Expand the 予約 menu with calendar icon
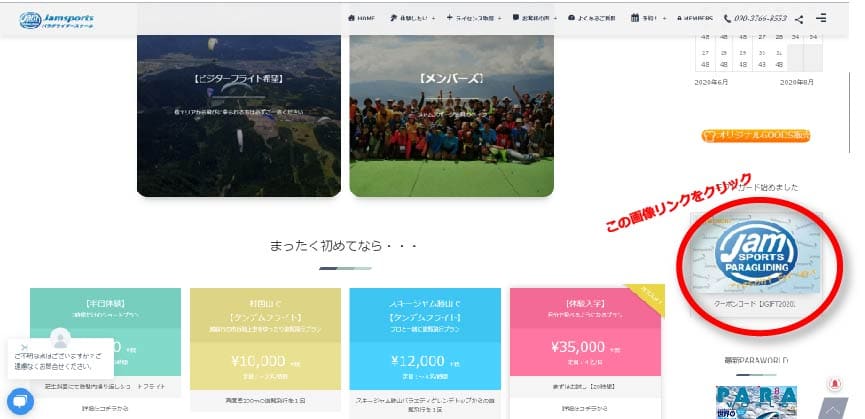The height and width of the screenshot is (419, 865). coord(648,18)
